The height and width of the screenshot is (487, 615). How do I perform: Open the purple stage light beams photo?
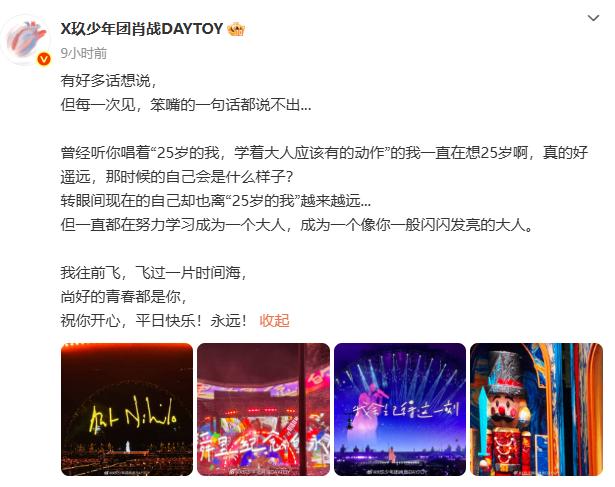(400, 409)
